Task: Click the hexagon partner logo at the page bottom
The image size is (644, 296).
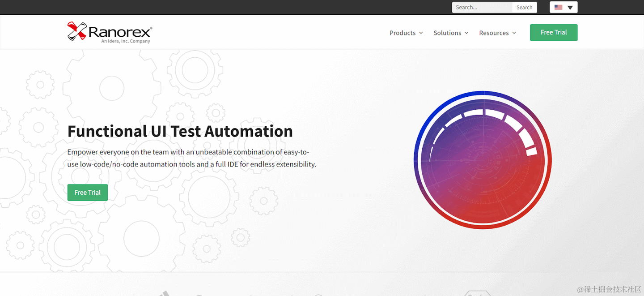Action: click(x=478, y=293)
